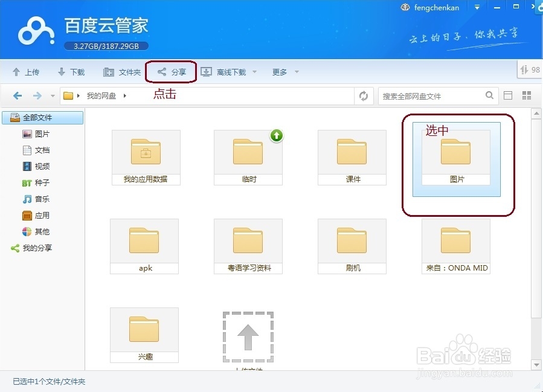Open the transfer manager showing 98 tasks
The width and height of the screenshot is (543, 392).
coord(529,69)
